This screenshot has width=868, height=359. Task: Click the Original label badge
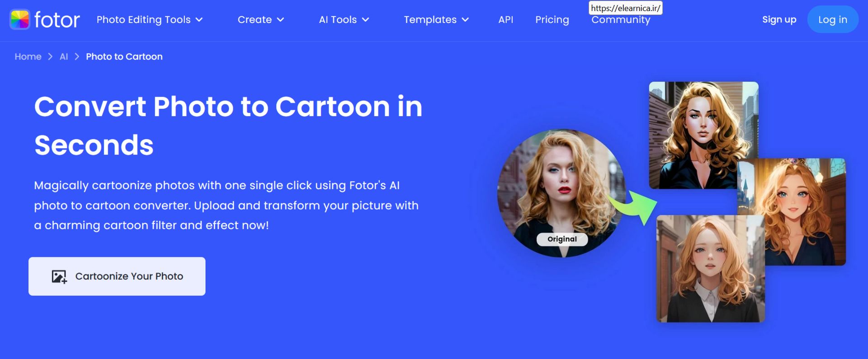click(562, 239)
